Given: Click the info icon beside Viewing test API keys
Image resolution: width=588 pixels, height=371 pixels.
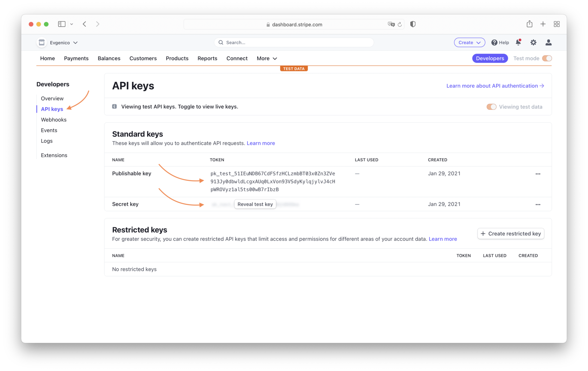Looking at the screenshot, I should click(114, 106).
